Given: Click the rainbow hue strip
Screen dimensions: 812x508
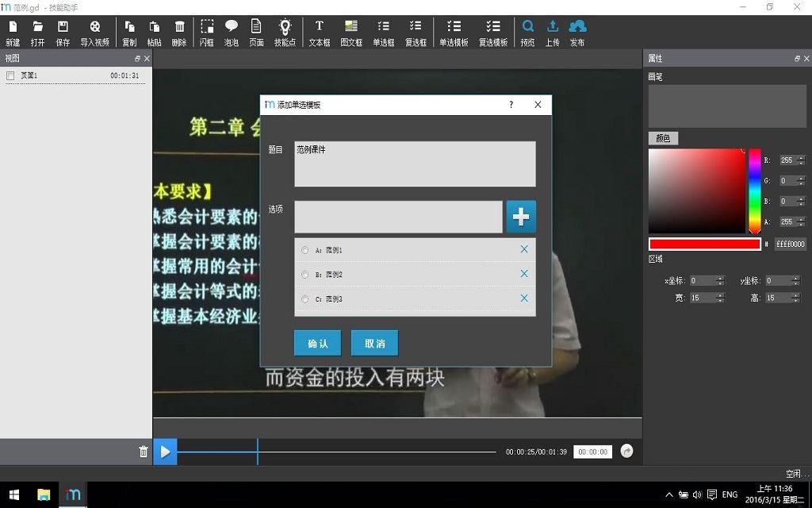Looking at the screenshot, I should pos(755,190).
